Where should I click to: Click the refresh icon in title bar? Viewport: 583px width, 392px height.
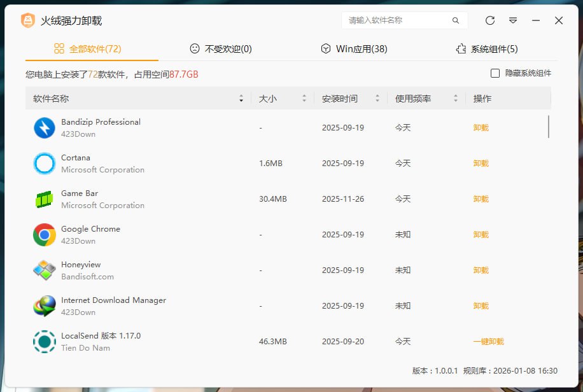point(490,20)
